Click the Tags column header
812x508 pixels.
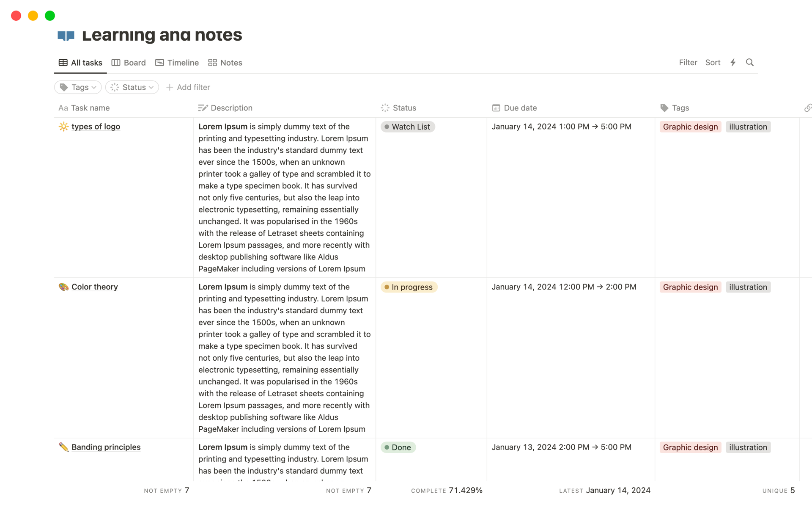pyautogui.click(x=680, y=107)
